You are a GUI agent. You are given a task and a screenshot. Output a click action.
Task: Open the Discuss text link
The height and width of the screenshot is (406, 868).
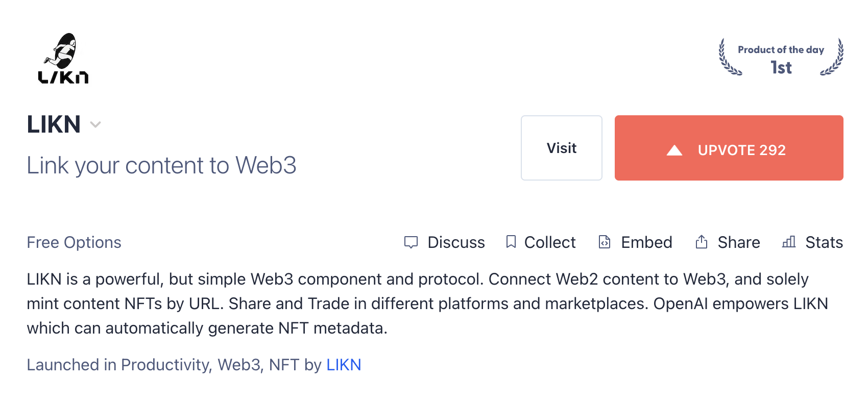[x=456, y=242]
